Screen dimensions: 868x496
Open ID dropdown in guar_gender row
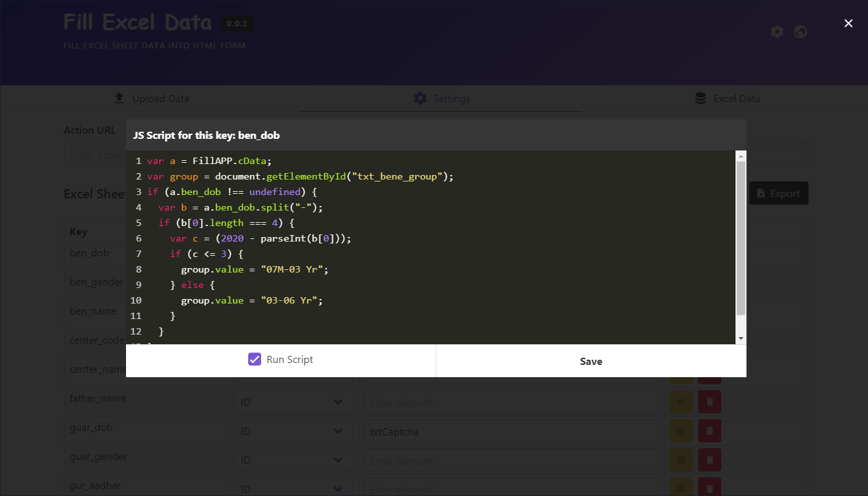[x=293, y=460]
